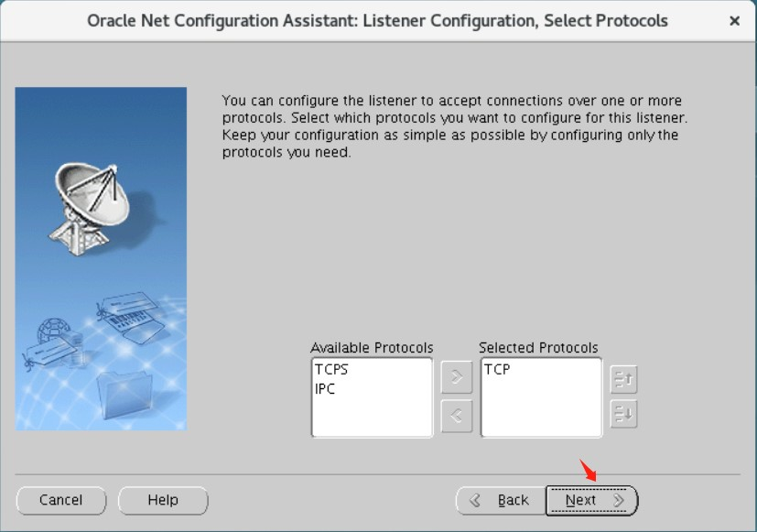Click the Next button
Image resolution: width=757 pixels, height=532 pixels.
(592, 500)
